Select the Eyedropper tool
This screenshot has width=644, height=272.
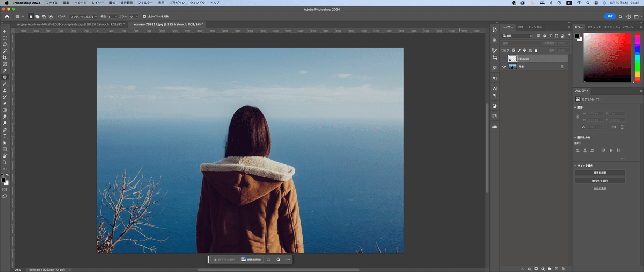tap(5, 70)
